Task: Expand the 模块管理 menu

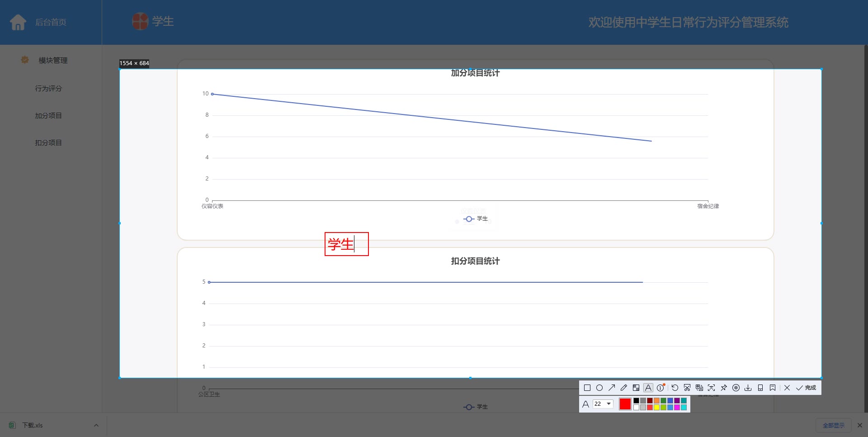Action: pyautogui.click(x=53, y=60)
